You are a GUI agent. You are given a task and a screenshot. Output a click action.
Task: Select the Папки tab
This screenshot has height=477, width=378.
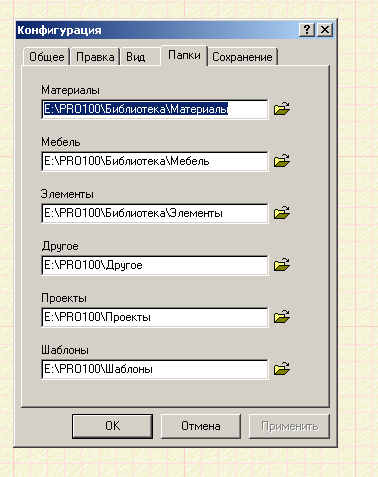[184, 55]
